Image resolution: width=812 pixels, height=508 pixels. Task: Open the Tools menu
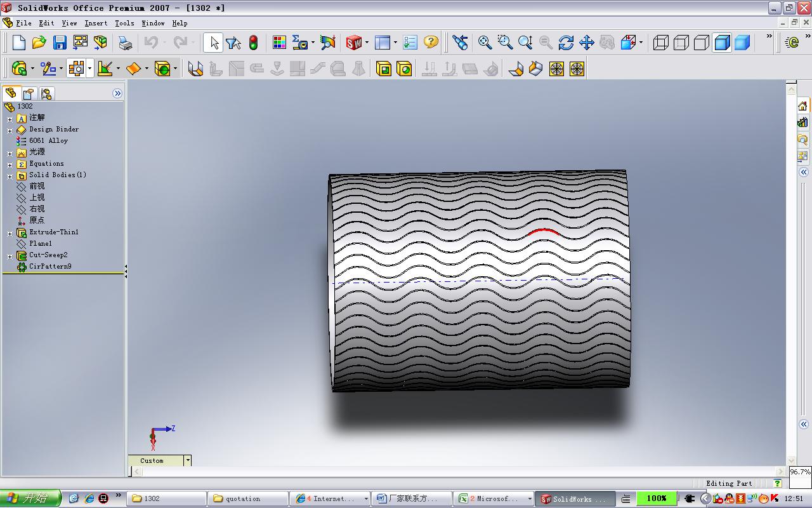(x=124, y=23)
